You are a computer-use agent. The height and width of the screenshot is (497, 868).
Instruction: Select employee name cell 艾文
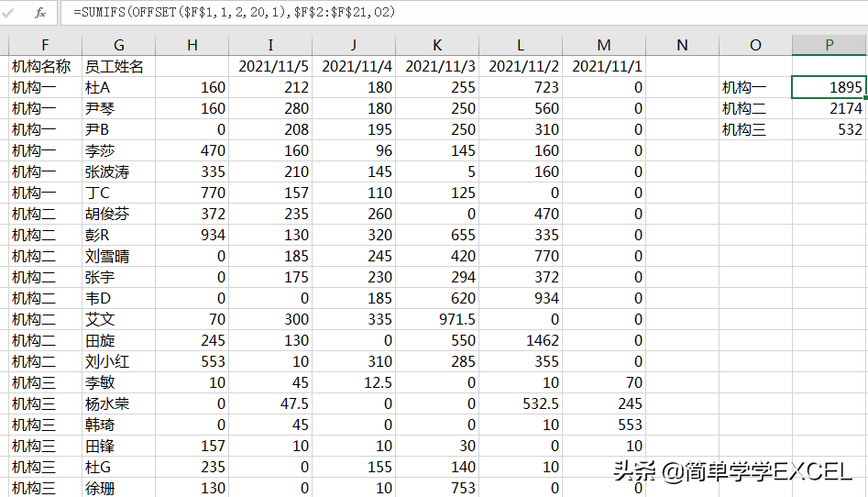coord(118,319)
